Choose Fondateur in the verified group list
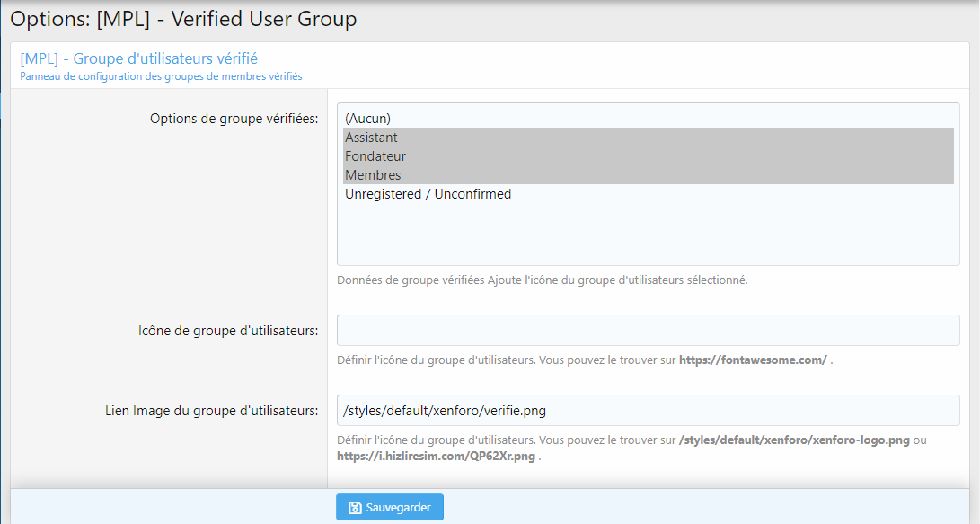Screen dimensions: 980x524 (x=375, y=156)
